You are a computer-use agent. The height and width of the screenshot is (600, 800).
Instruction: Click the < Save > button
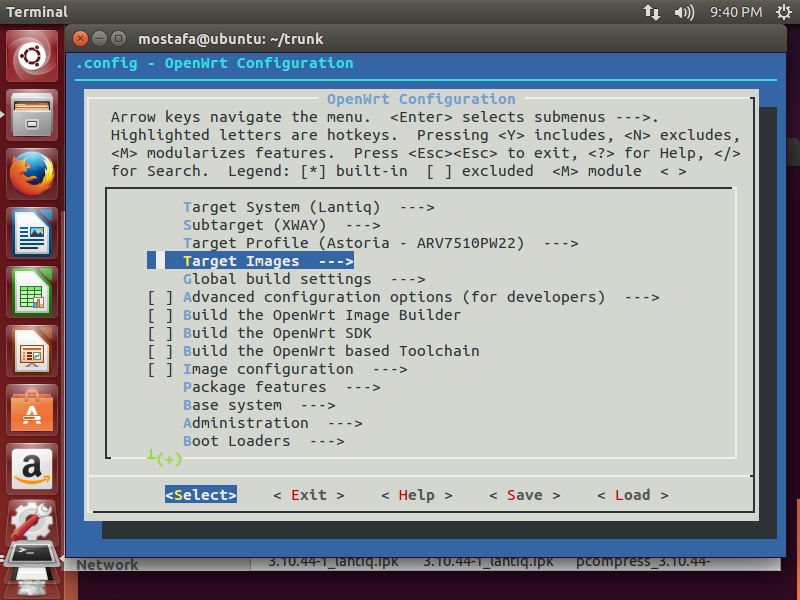pyautogui.click(x=524, y=495)
